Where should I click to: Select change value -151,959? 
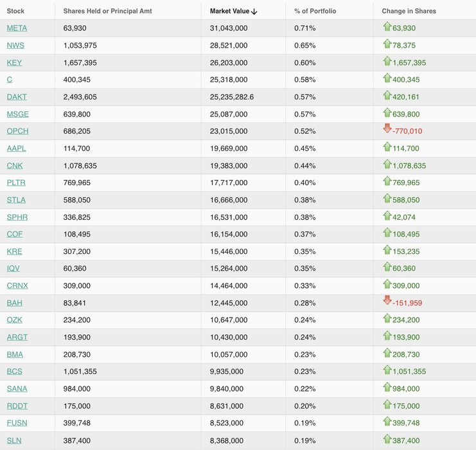[x=407, y=303]
